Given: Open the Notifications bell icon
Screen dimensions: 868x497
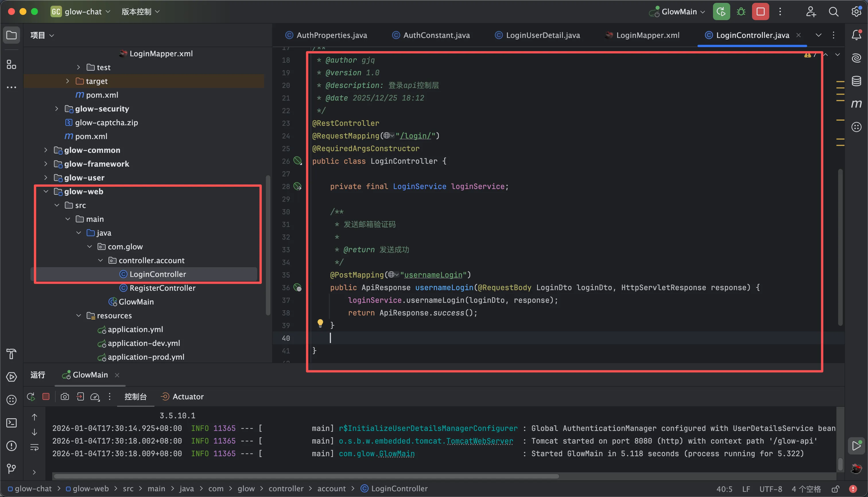Looking at the screenshot, I should click(x=857, y=35).
